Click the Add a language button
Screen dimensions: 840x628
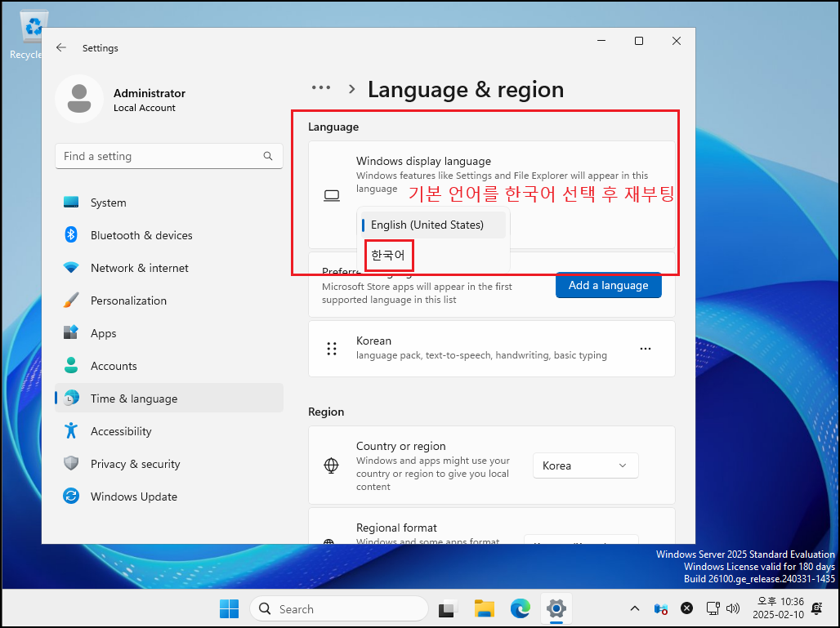click(x=608, y=285)
